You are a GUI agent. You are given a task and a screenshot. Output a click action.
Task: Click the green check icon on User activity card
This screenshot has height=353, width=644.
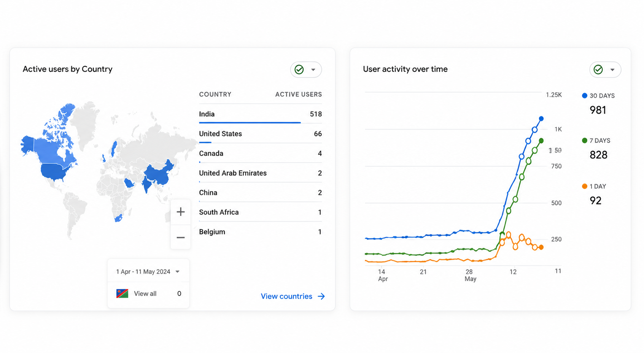point(598,70)
